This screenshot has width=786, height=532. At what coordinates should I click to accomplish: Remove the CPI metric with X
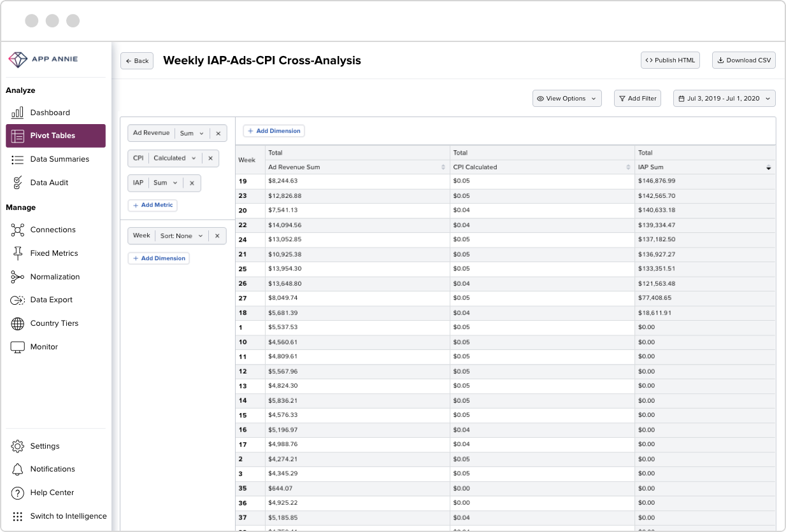pyautogui.click(x=210, y=158)
